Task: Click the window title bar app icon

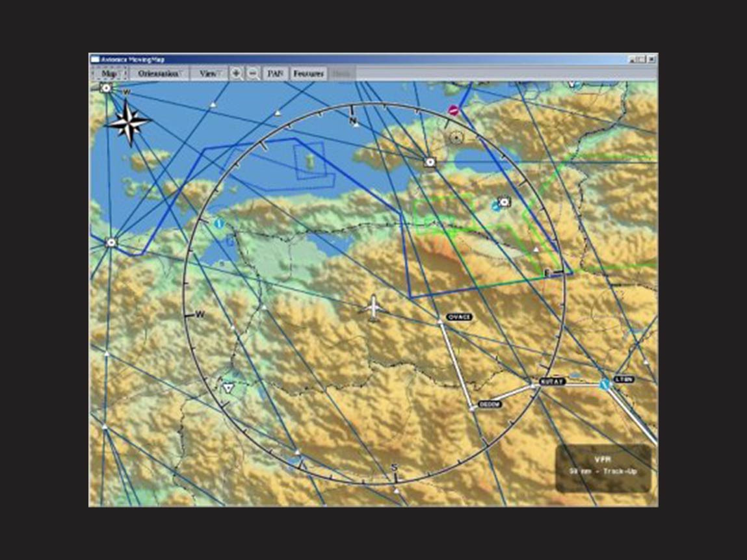Action: tap(96, 60)
